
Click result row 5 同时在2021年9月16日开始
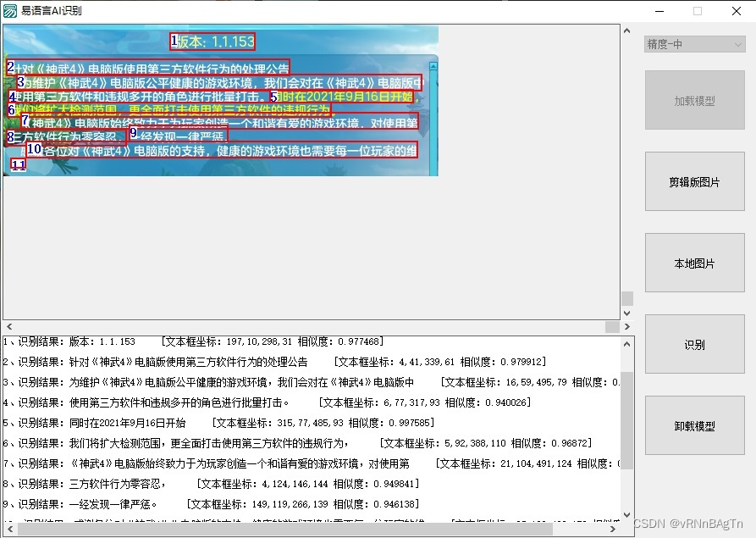pyautogui.click(x=219, y=423)
